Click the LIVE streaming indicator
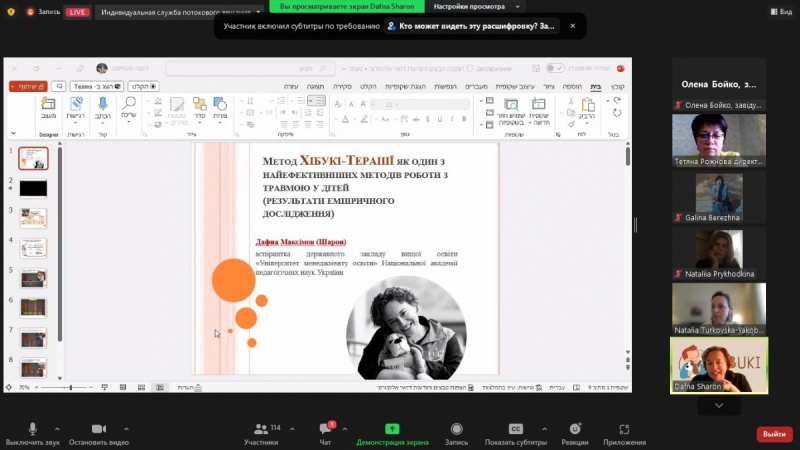800x450 pixels. tap(77, 12)
